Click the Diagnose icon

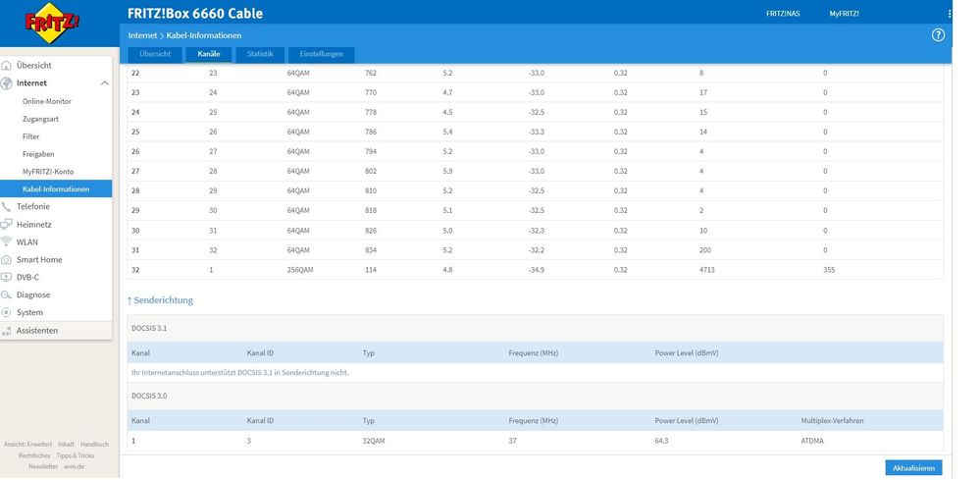pos(6,295)
